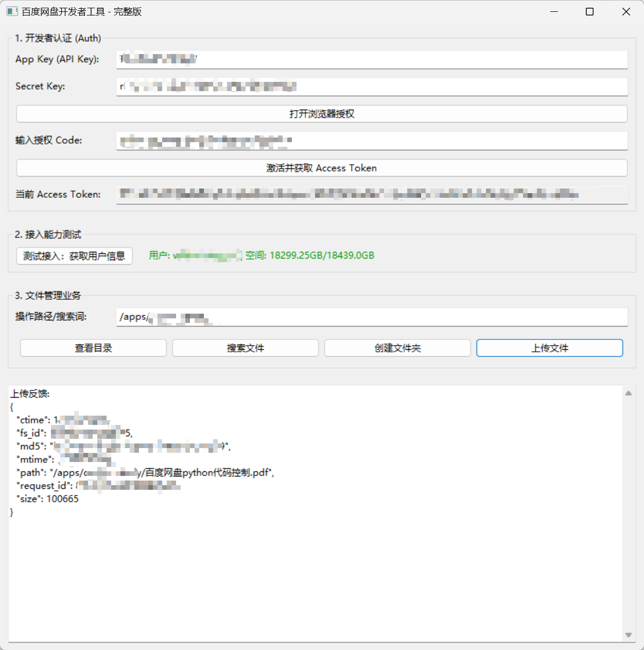Click the 1. 开发者认证 (Auth) group title
The height and width of the screenshot is (650, 644).
pos(58,38)
